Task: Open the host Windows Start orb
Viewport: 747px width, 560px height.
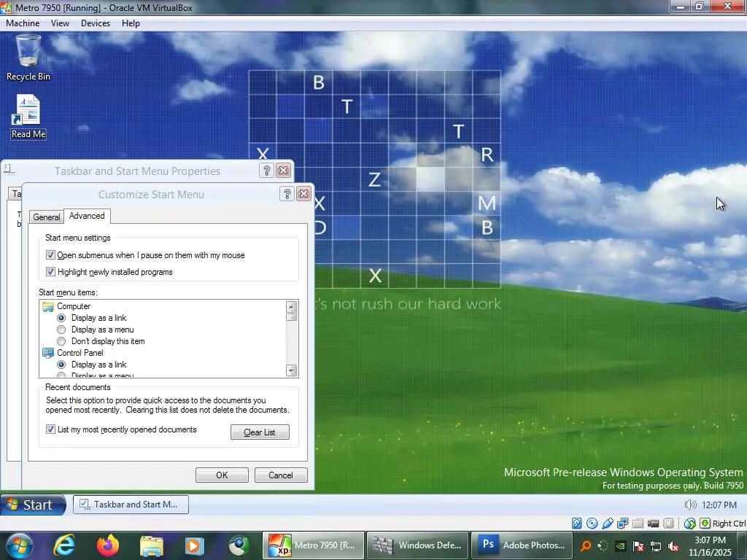Action: [20, 545]
